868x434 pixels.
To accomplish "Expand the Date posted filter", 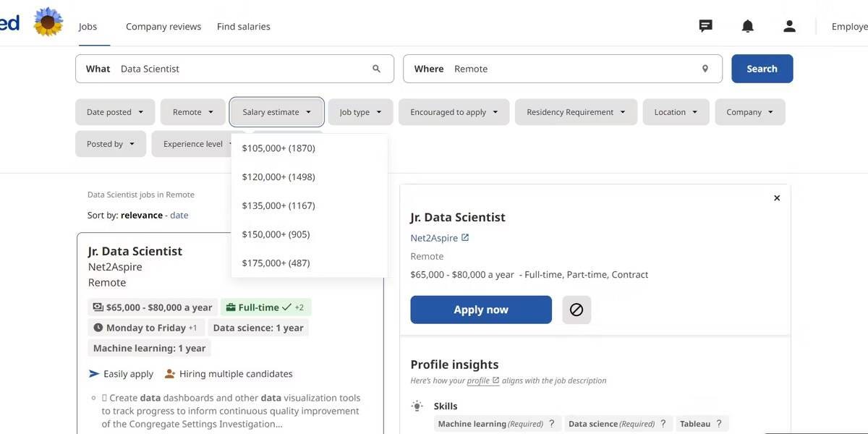I will point(115,112).
